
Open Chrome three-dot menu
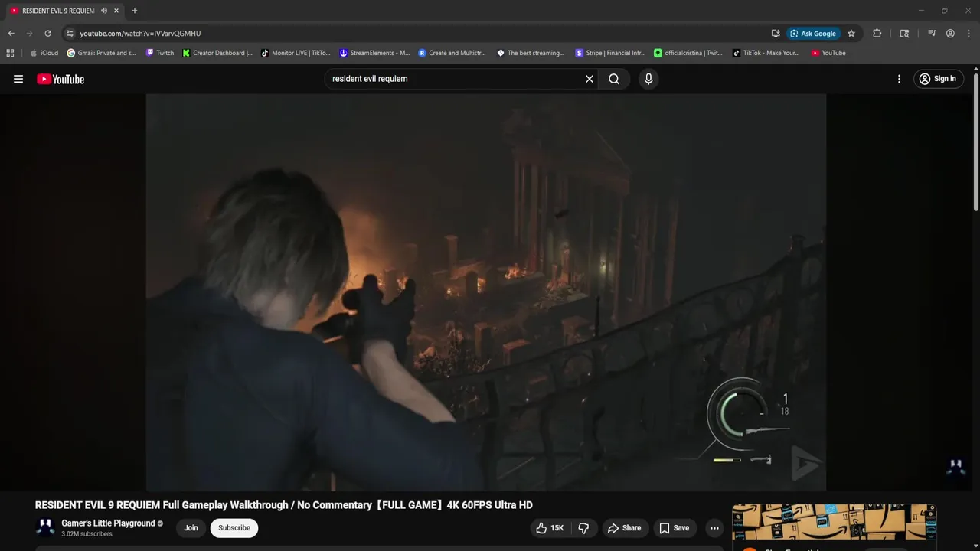point(969,34)
